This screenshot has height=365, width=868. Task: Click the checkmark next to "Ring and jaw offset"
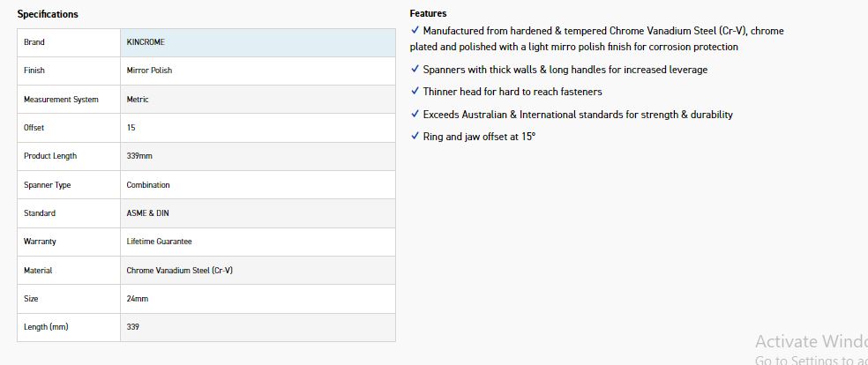point(415,136)
